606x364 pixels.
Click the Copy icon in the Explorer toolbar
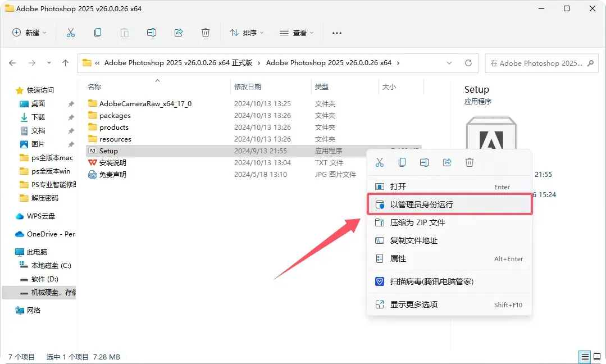click(98, 33)
